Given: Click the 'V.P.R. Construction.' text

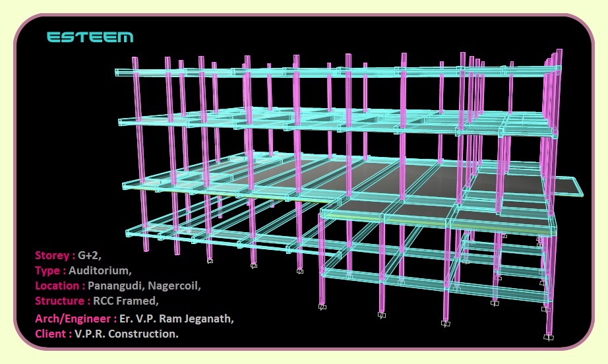Looking at the screenshot, I should pyautogui.click(x=127, y=334).
